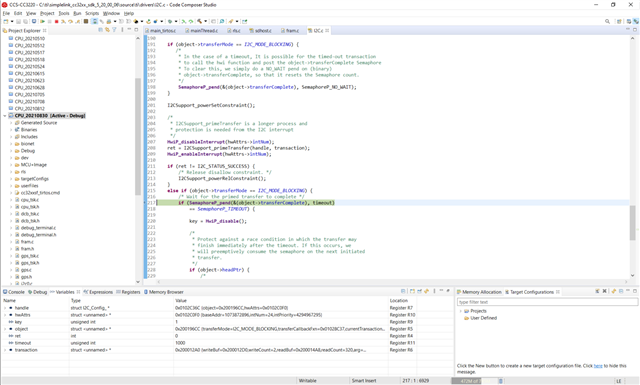The height and width of the screenshot is (385, 640).
Task: Open the Registers tab
Action: [x=128, y=292]
